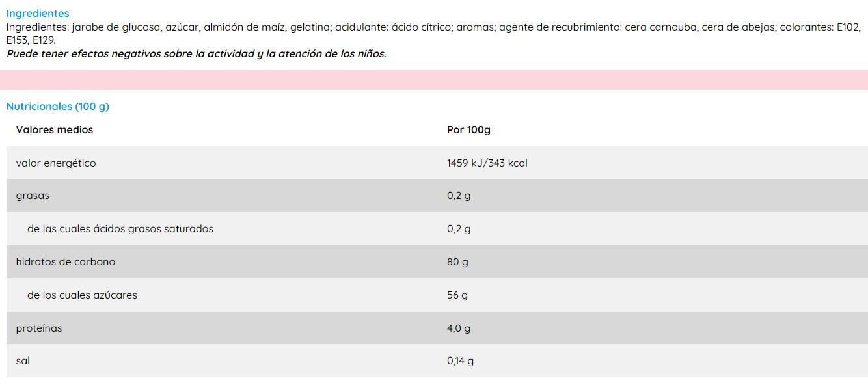Select the sal row label
This screenshot has height=387, width=868.
click(x=23, y=361)
